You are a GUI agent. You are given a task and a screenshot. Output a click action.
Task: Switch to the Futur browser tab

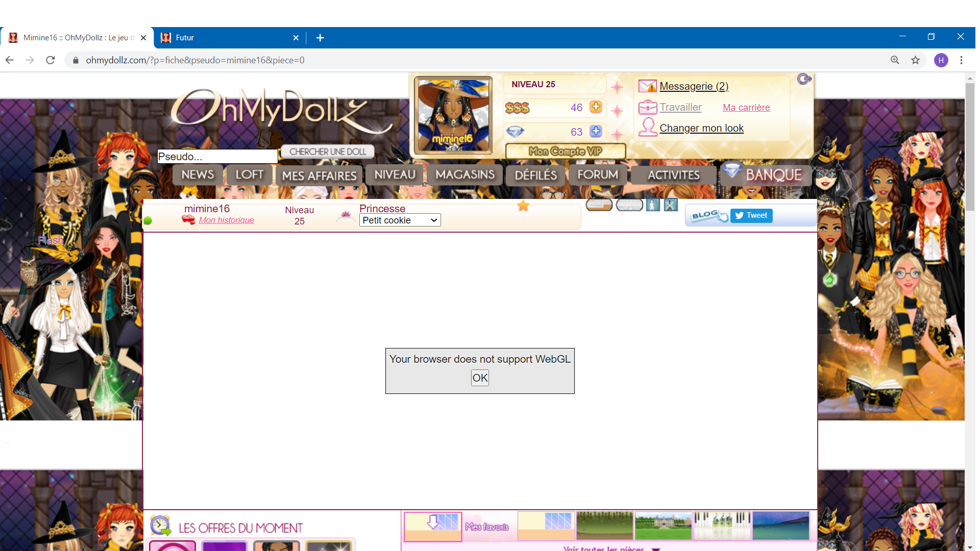225,38
